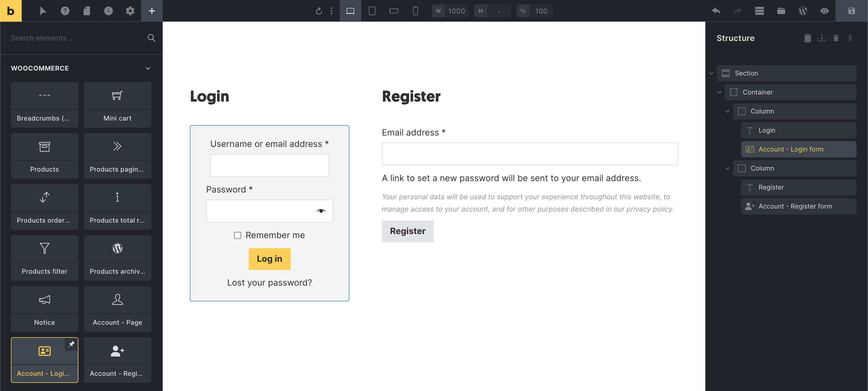
Task: Click the save icon in top toolbar
Action: pyautogui.click(x=851, y=11)
